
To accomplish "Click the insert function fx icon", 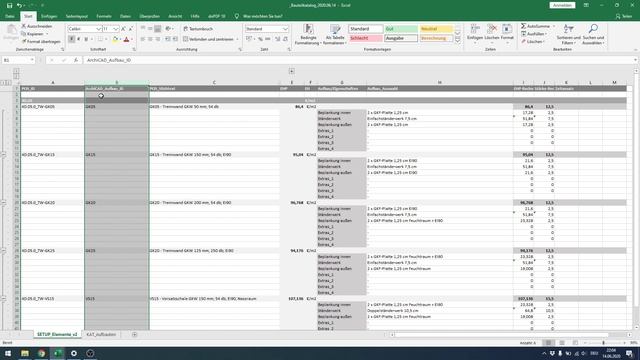I will 76,60.
